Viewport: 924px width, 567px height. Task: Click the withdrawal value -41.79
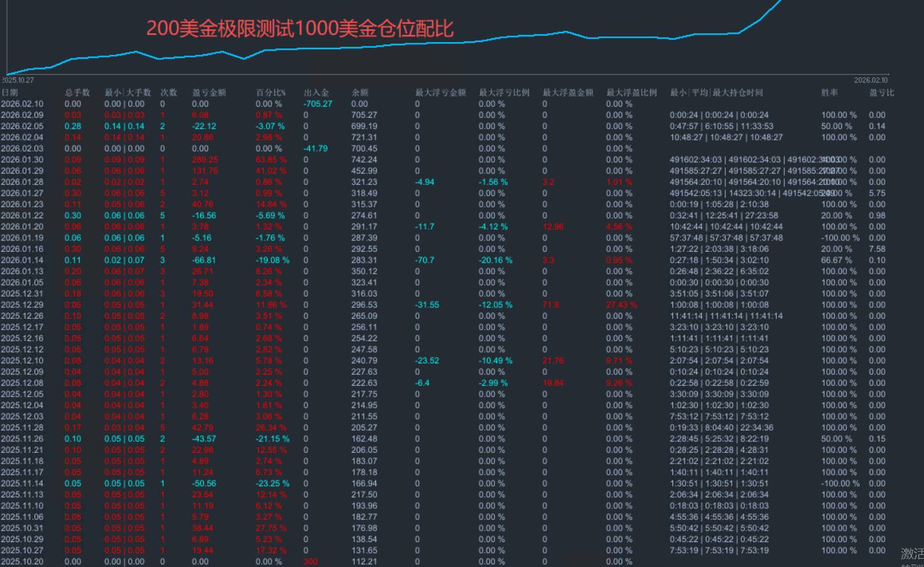click(x=316, y=149)
